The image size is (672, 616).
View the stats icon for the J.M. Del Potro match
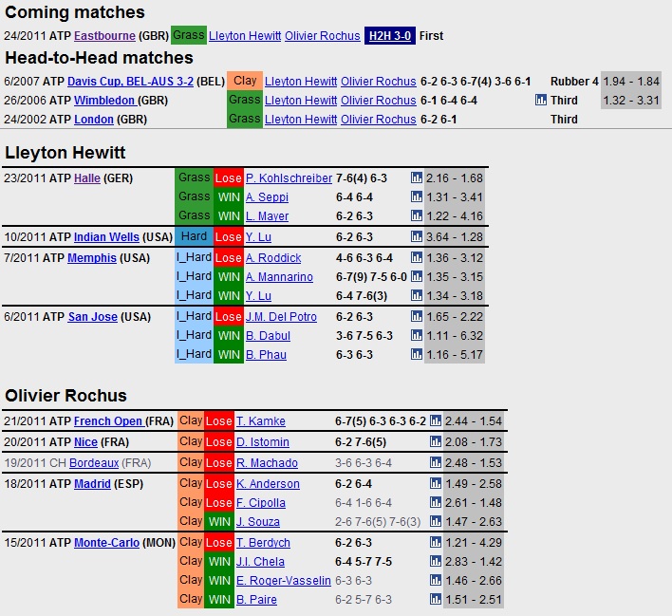[x=417, y=316]
